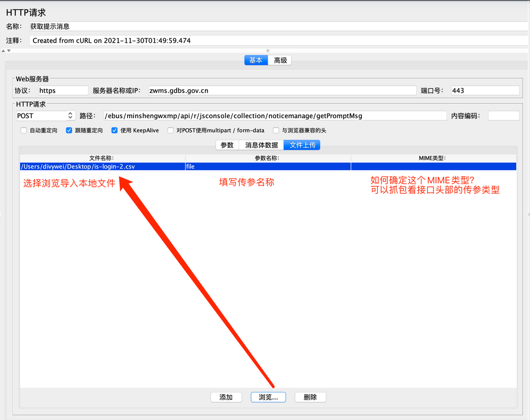Click the 端口号 field showing 443
Image resolution: width=530 pixels, height=420 pixels.
click(x=485, y=90)
